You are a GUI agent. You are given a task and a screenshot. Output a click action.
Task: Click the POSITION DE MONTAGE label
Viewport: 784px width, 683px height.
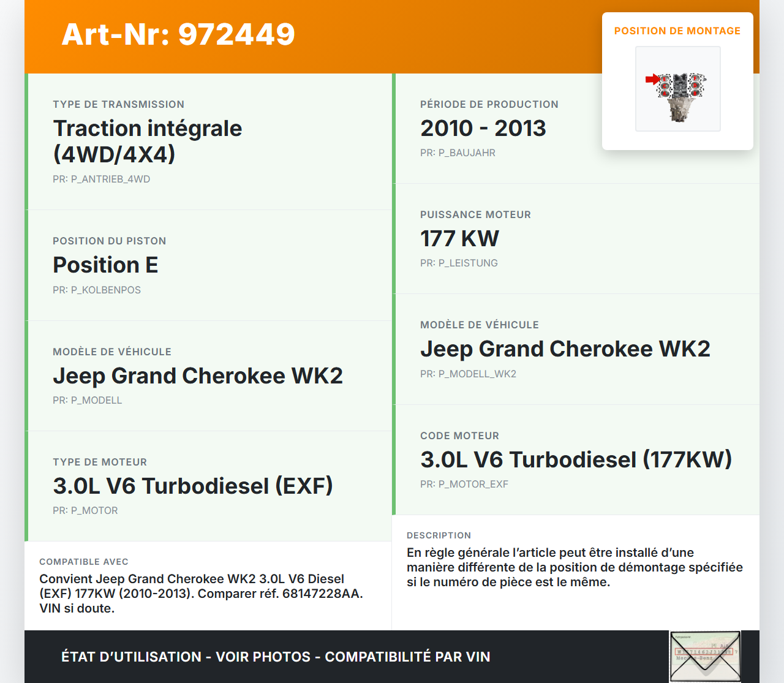[677, 31]
